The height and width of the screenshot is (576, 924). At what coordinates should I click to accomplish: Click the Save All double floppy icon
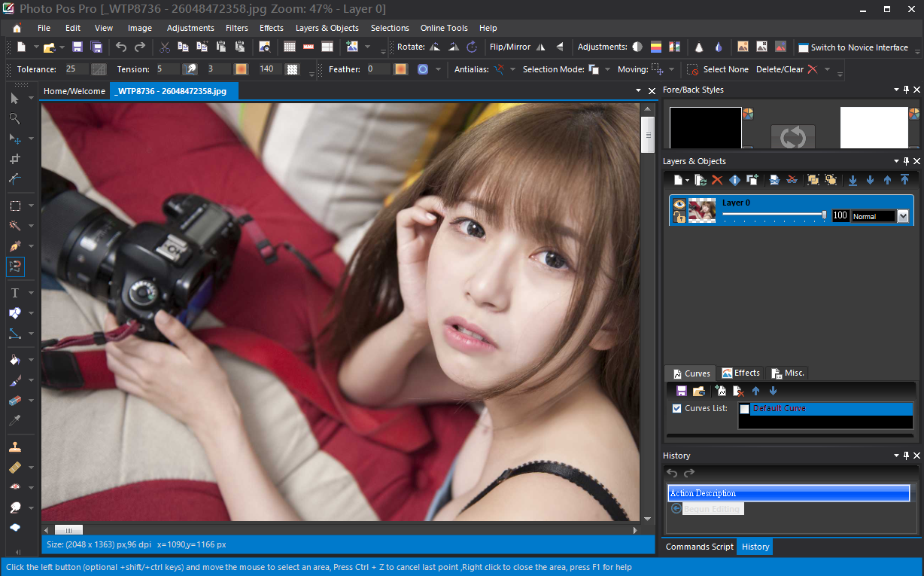pyautogui.click(x=96, y=47)
